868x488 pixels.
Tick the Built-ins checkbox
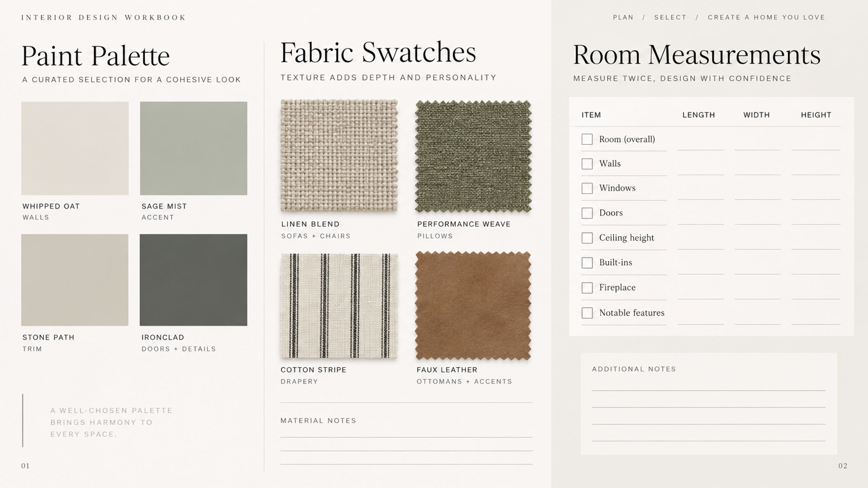coord(587,263)
